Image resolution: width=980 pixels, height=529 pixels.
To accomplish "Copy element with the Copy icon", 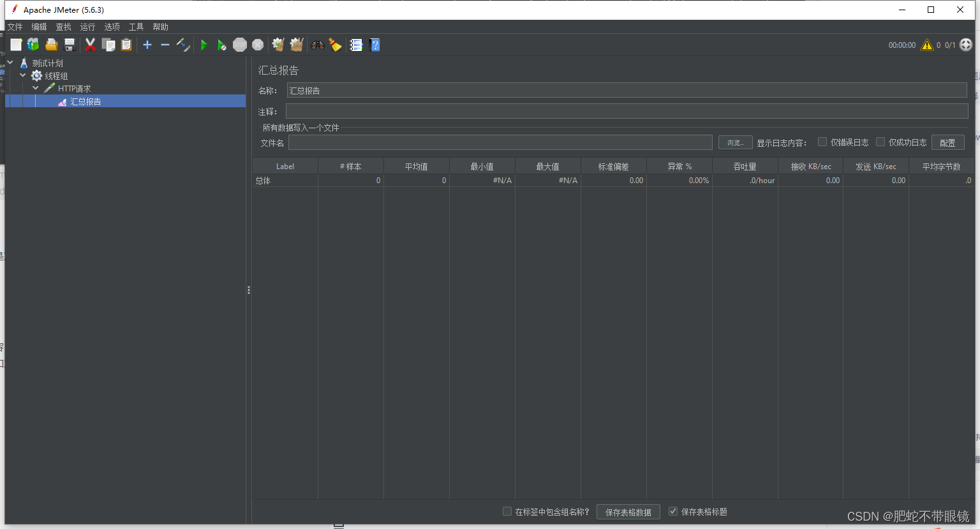I will point(108,45).
